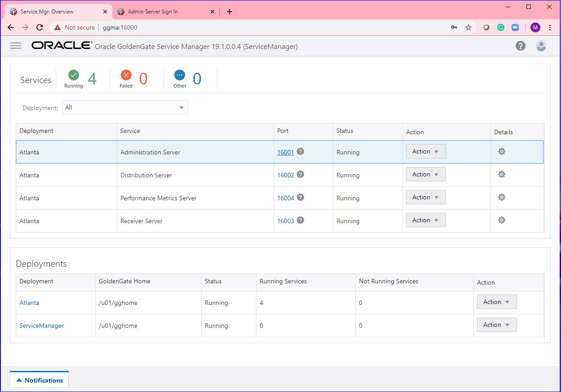The image size is (561, 392).
Task: Click the Grammarly extension icon
Action: coord(501,27)
